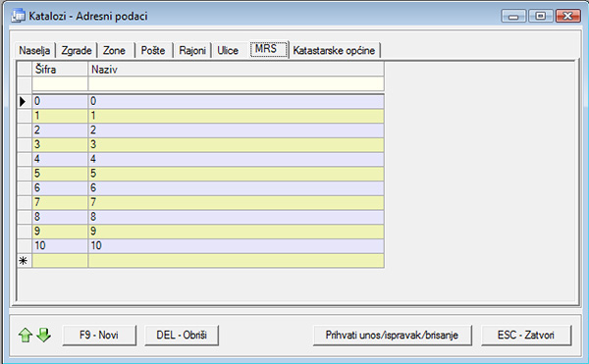Open the Ulice tab

228,50
